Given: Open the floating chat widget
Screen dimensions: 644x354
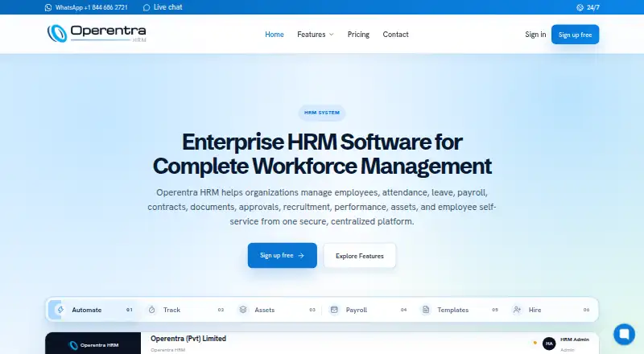Looking at the screenshot, I should coord(625,334).
